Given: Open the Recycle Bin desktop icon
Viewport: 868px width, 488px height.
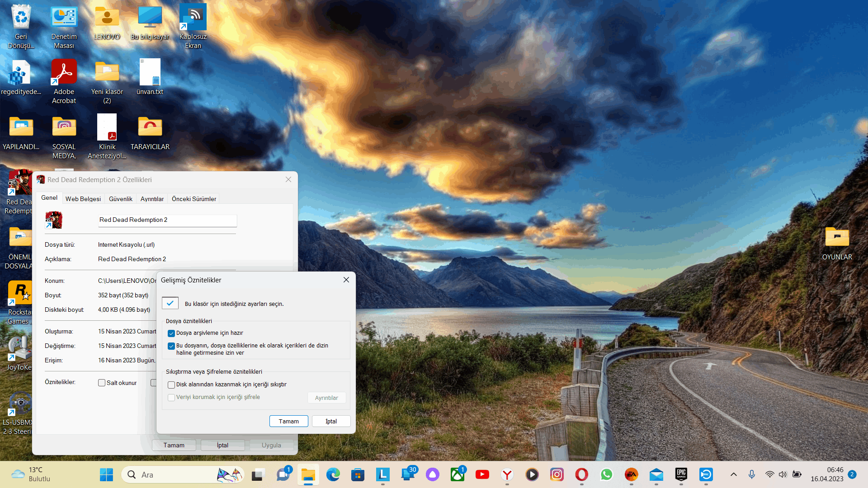Looking at the screenshot, I should [21, 27].
